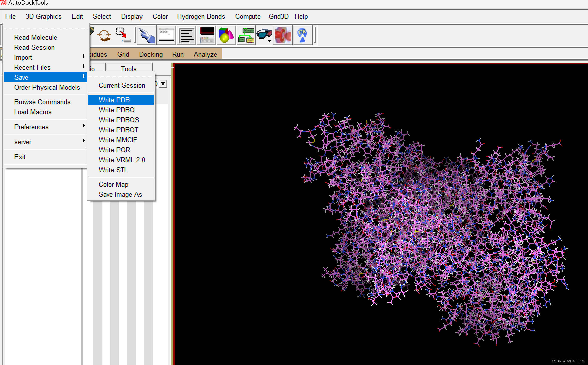Screen dimensions: 588x365
Task: Open dropdown arrow below Tools button
Action: tap(163, 84)
